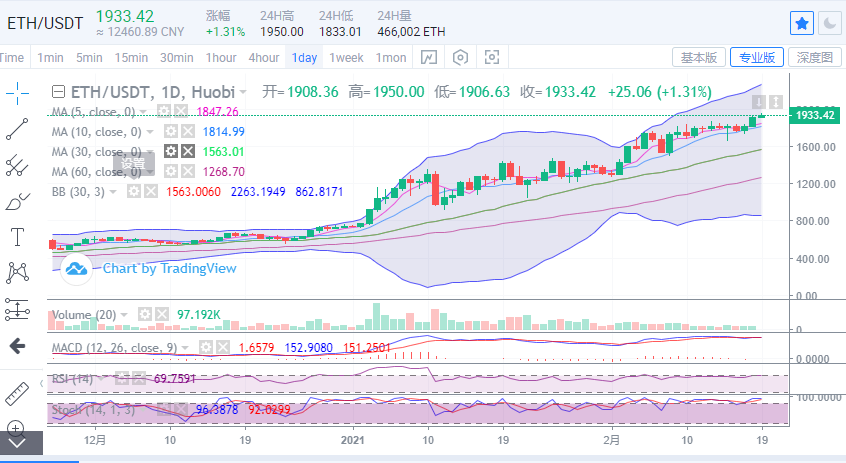Open chart settings hexagon icon
The height and width of the screenshot is (463, 846).
460,57
